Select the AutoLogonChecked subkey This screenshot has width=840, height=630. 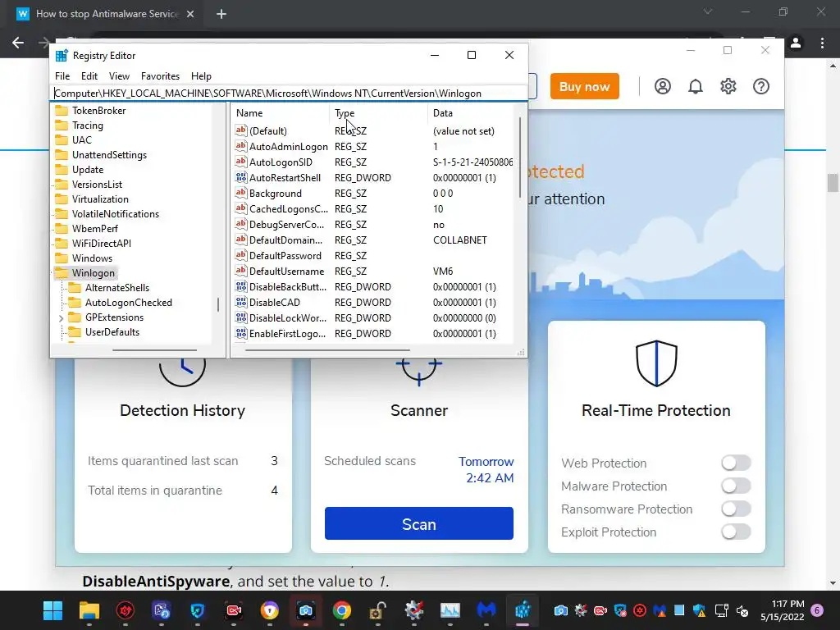[x=129, y=303]
